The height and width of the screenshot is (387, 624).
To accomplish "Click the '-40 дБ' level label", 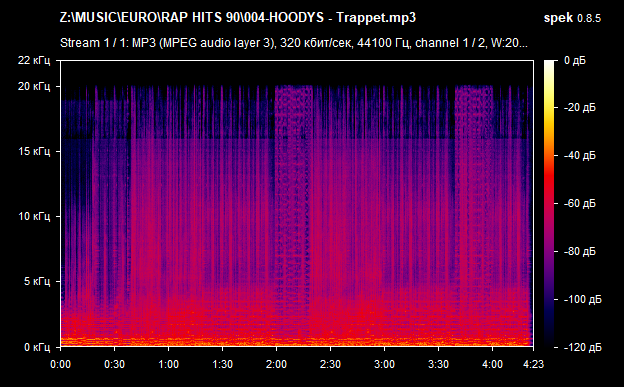I will tap(580, 155).
